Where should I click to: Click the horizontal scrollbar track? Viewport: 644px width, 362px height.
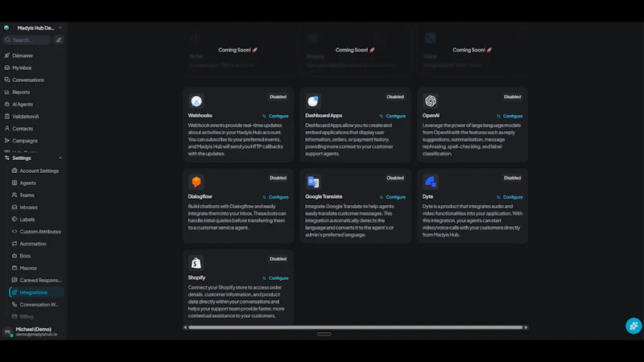coord(355,327)
